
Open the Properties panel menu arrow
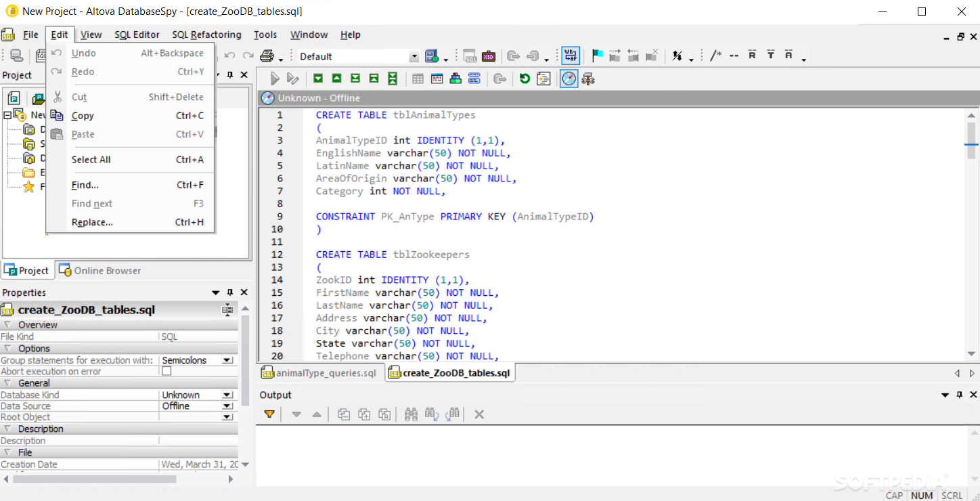[x=216, y=292]
